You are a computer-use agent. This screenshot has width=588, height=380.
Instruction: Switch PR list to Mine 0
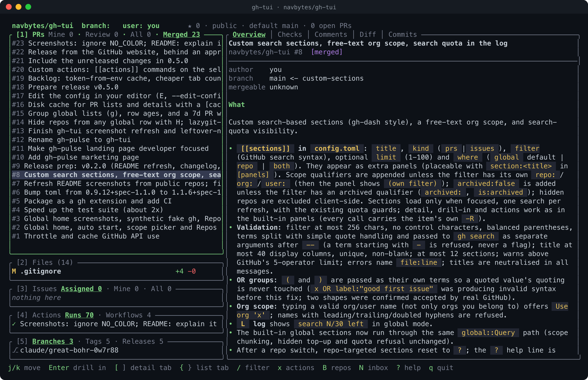pos(61,35)
